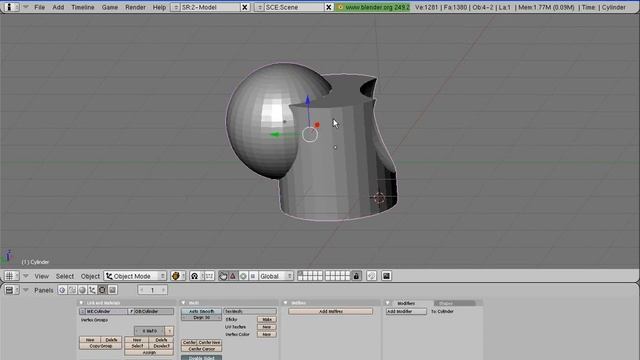Edit the SR:2-Model screen name field
The width and height of the screenshot is (640, 360).
210,7
